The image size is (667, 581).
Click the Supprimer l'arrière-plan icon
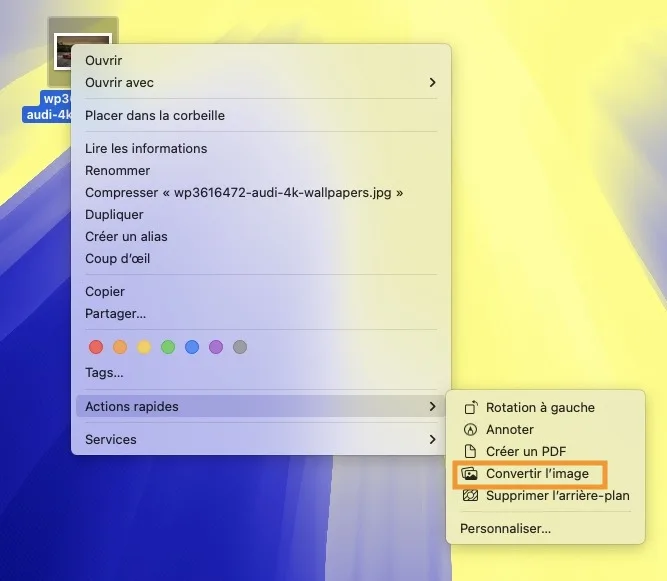(x=470, y=496)
